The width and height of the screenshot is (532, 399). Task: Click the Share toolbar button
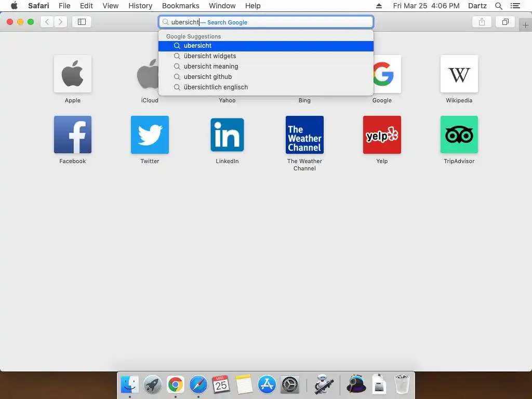(x=482, y=22)
